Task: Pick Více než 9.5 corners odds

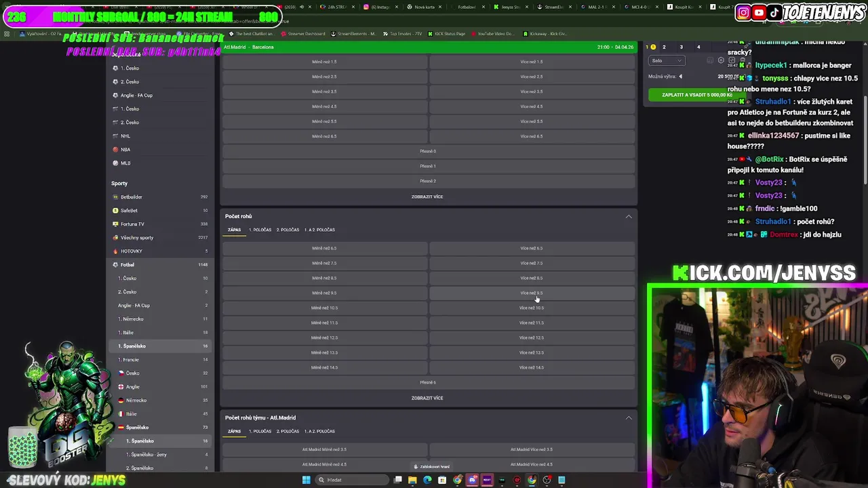Action: click(x=532, y=293)
